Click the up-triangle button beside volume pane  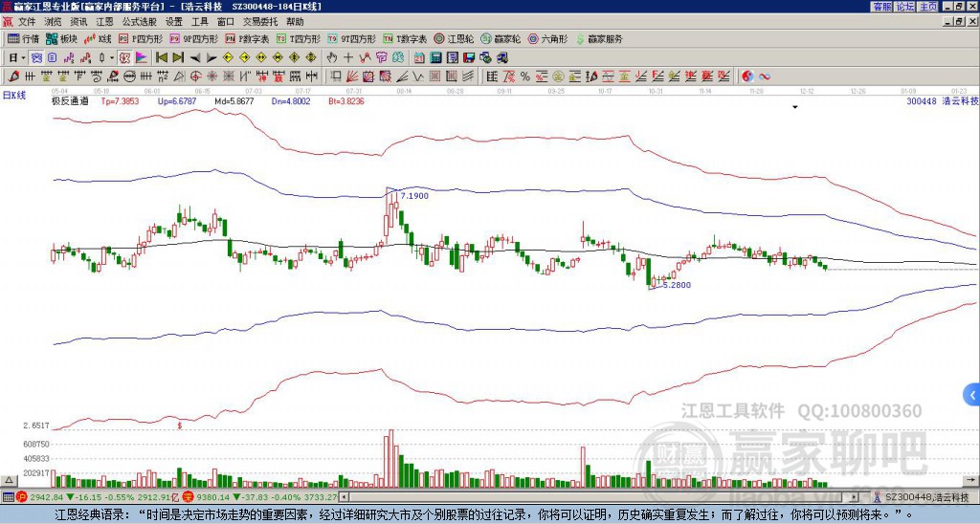coord(8,480)
